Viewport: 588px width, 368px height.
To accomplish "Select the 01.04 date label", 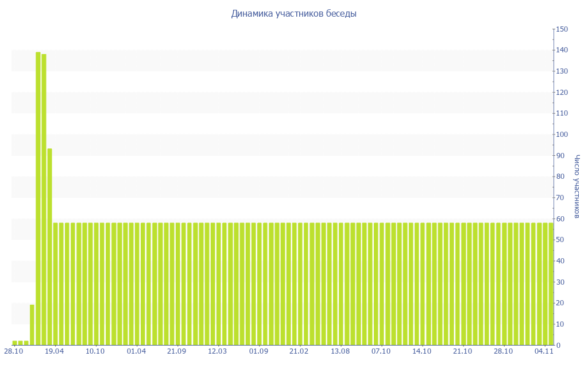I will click(x=136, y=351).
